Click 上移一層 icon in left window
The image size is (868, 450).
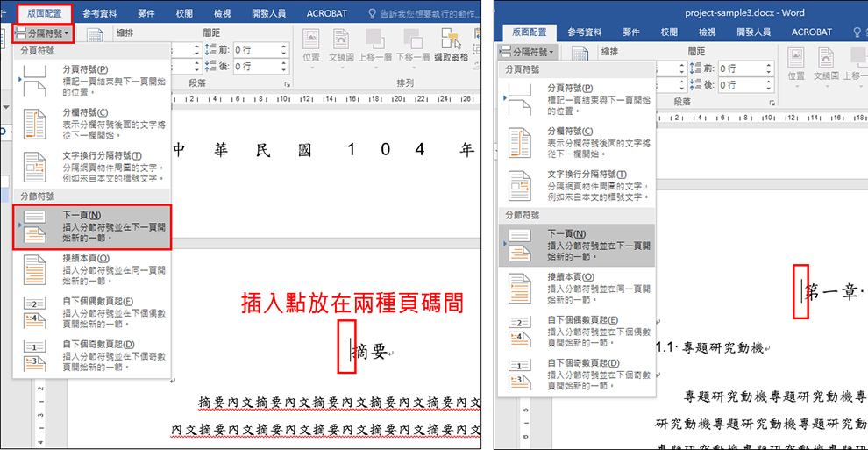[374, 40]
